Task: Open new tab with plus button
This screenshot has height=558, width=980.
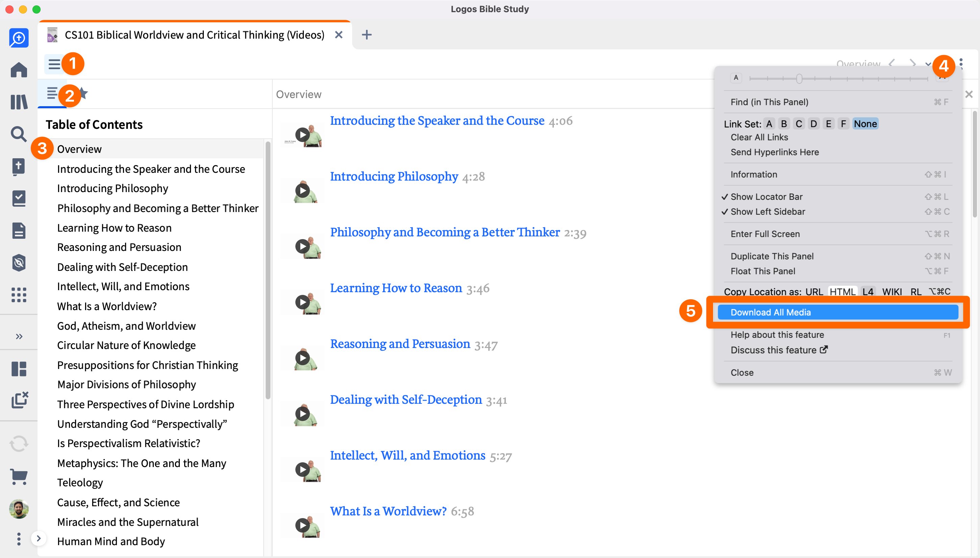Action: (367, 35)
